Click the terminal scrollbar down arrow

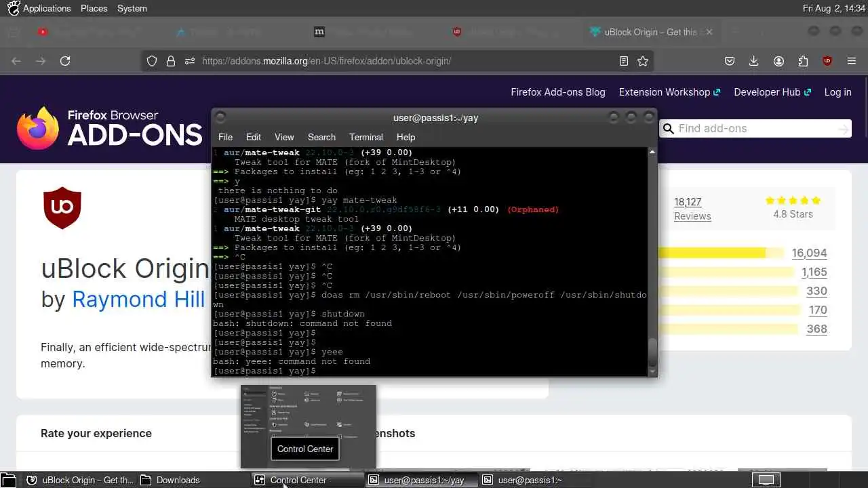652,371
